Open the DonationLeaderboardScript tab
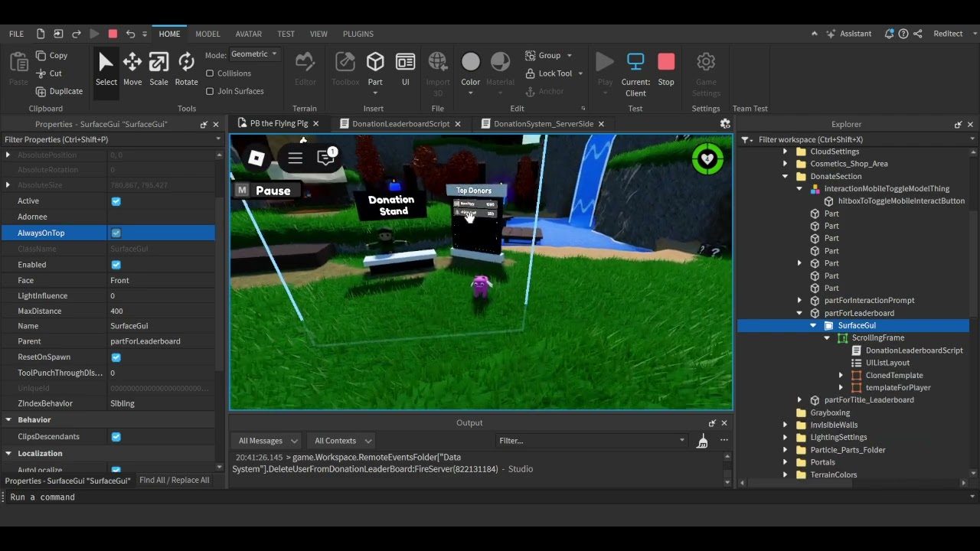The image size is (980, 551). click(x=400, y=124)
